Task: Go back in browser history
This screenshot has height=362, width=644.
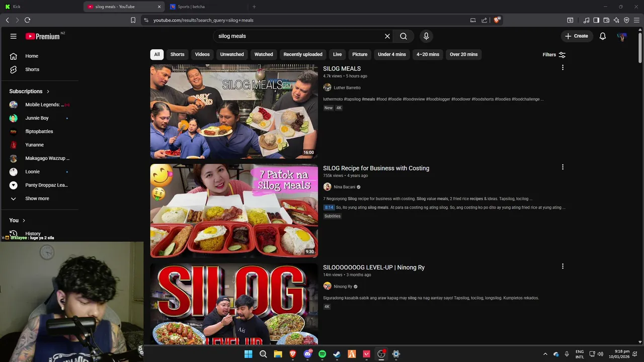Action: click(x=7, y=20)
